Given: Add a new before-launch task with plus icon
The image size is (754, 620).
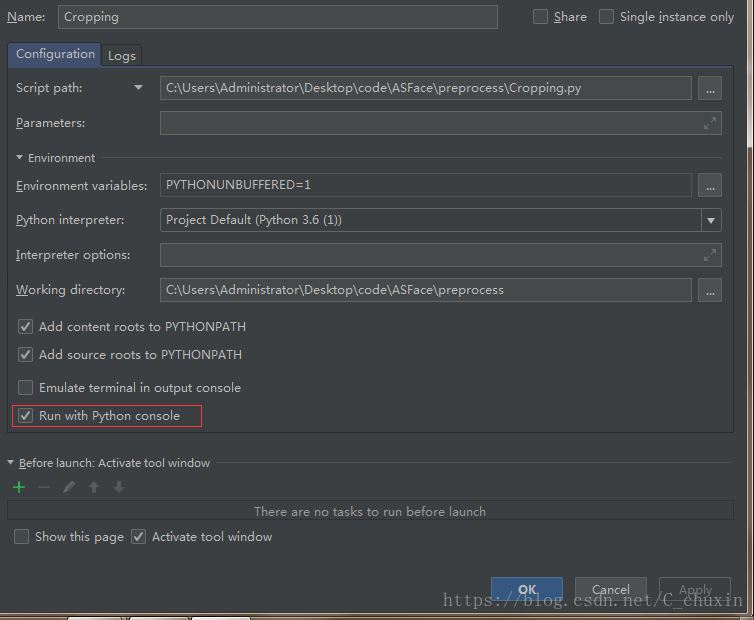Looking at the screenshot, I should (19, 487).
